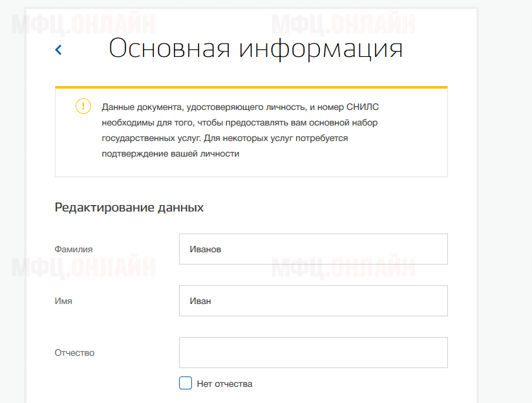Click the empty Отчество input field
The image size is (532, 403).
point(313,353)
